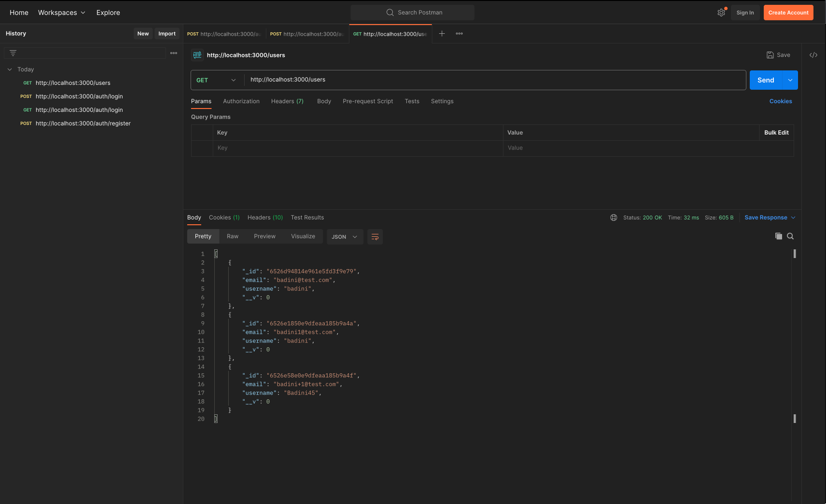
Task: Click the Create Account button
Action: [788, 13]
